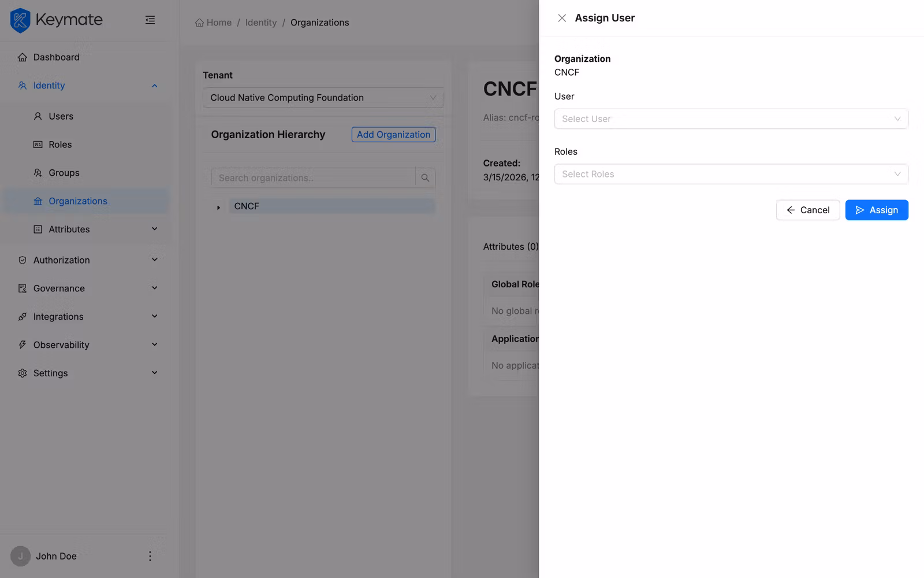This screenshot has height=578, width=924.
Task: Collapse the Identity section
Action: [x=154, y=85]
